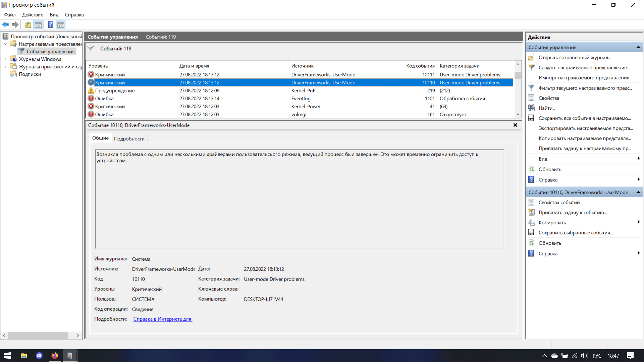
Task: Click the open saved log folder icon
Action: (531, 58)
